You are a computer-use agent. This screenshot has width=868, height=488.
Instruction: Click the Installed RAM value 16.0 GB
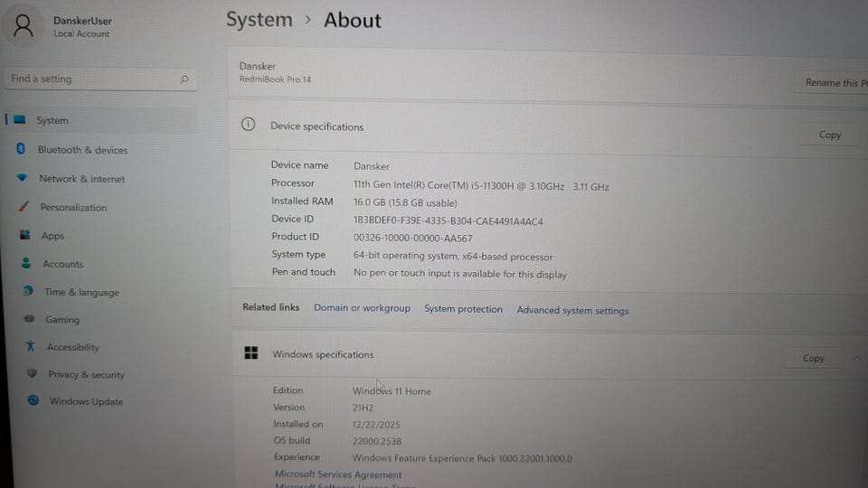[405, 203]
